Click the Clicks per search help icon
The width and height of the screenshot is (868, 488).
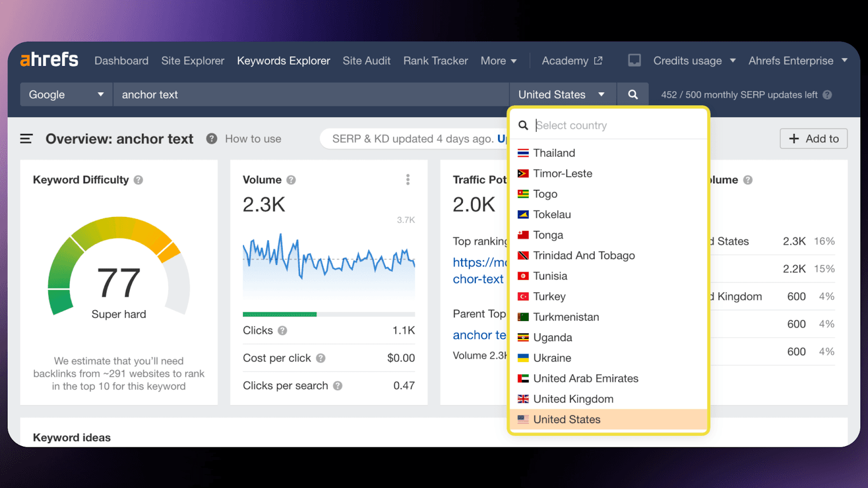[x=337, y=386]
